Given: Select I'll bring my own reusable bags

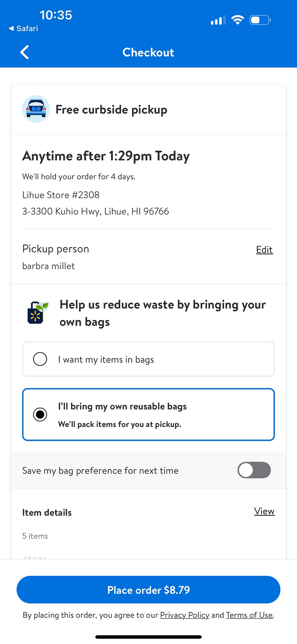Looking at the screenshot, I should (148, 414).
